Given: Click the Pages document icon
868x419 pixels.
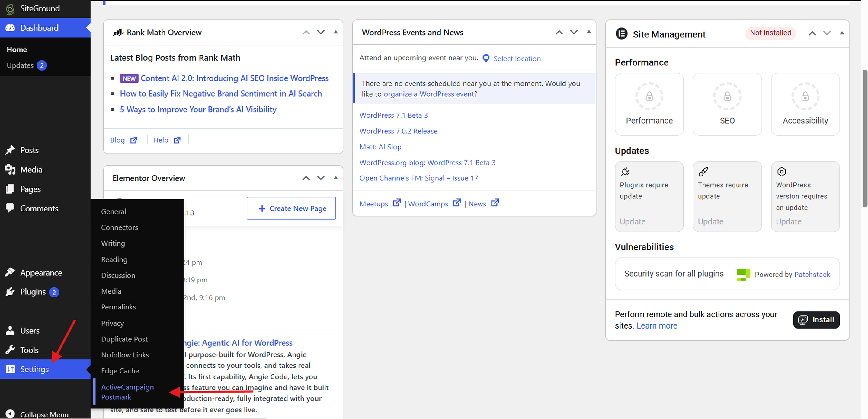Looking at the screenshot, I should pos(10,189).
